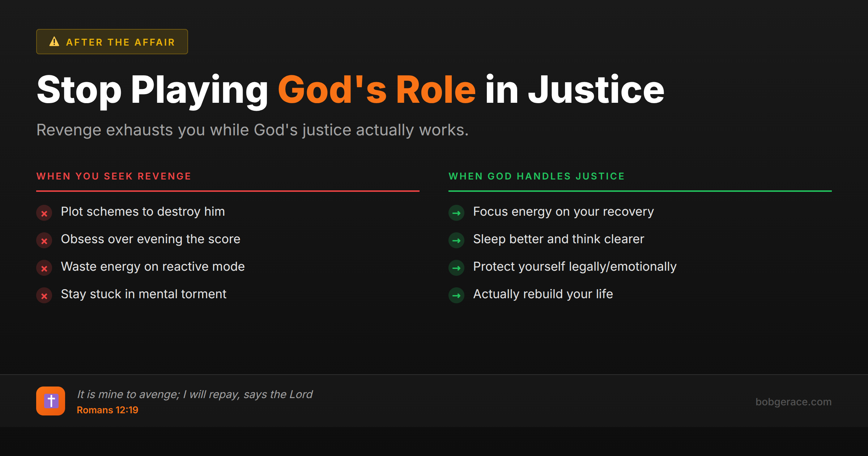
Task: Click red X beside 'Plot schemes to destroy him'
Action: pyautogui.click(x=44, y=213)
